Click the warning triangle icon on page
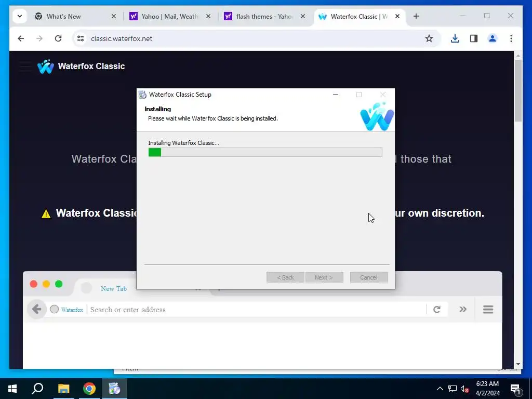This screenshot has height=399, width=532. [46, 214]
